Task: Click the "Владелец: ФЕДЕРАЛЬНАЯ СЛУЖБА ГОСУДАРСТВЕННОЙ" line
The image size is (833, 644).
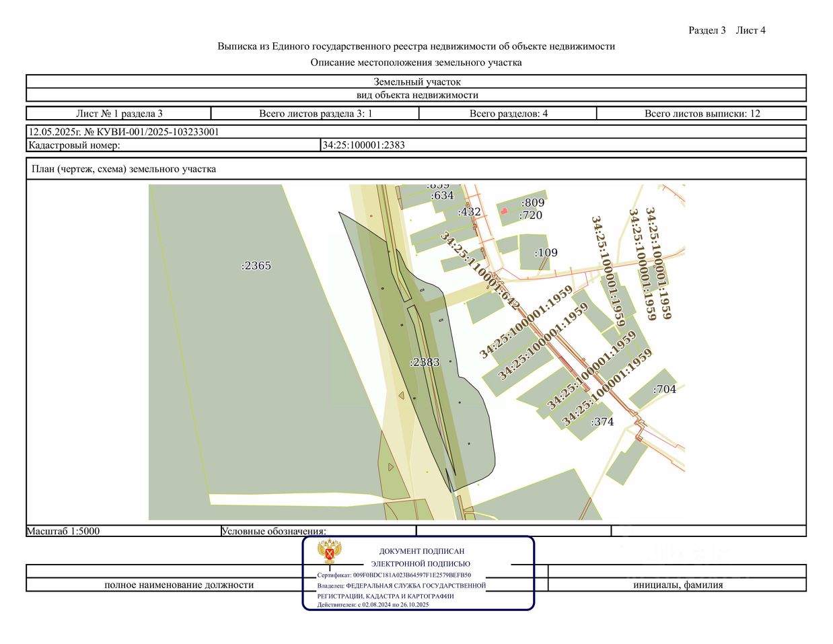Action: click(x=402, y=585)
